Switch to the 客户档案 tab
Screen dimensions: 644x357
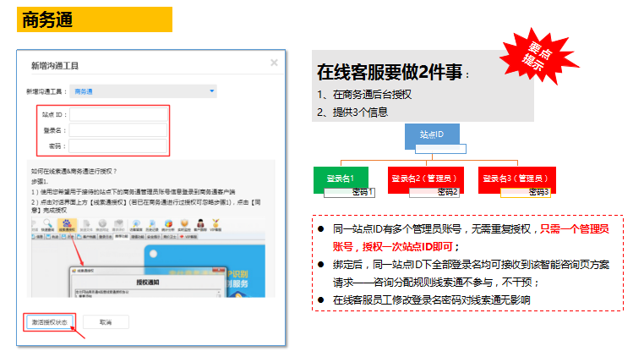[x=87, y=237]
